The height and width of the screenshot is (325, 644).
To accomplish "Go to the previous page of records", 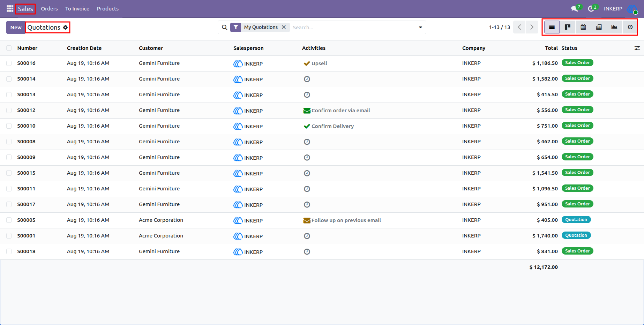I will coord(519,27).
